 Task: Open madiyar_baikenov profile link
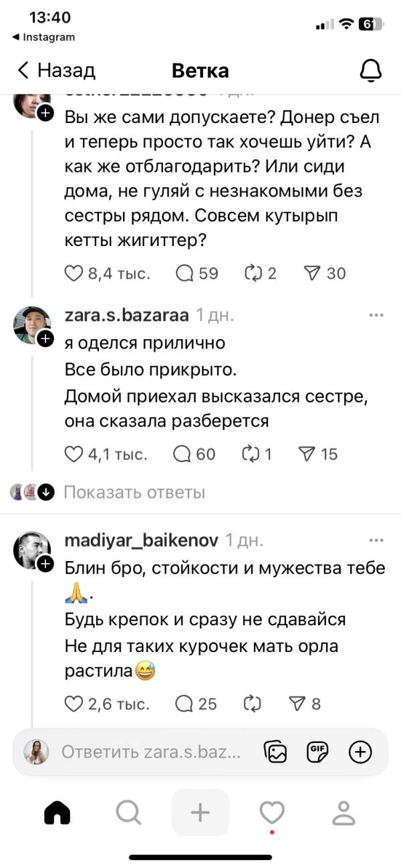(140, 540)
